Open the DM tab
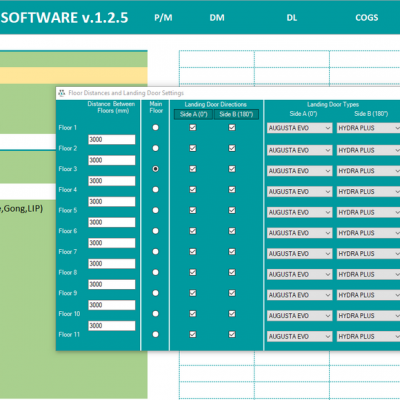The image size is (400, 400). tap(217, 18)
